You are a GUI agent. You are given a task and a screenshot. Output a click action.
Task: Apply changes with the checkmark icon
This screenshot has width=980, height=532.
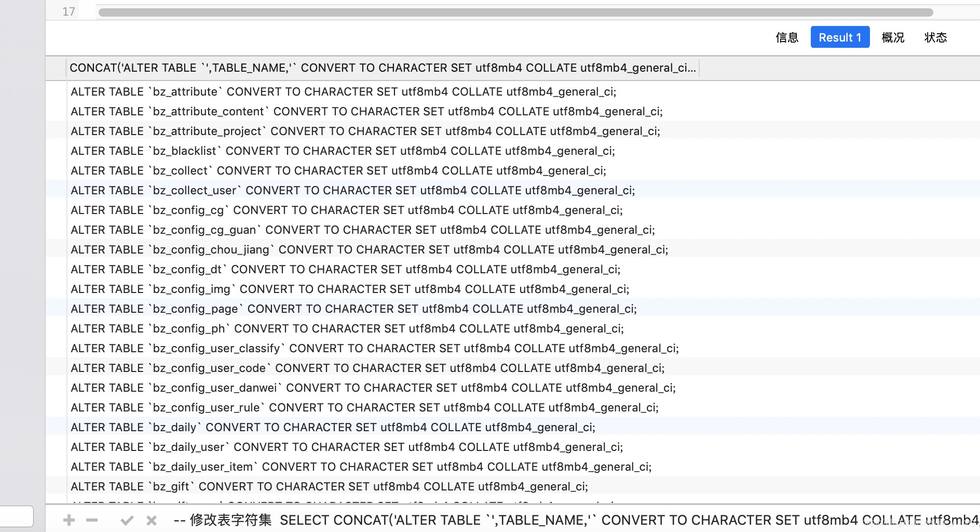[127, 520]
